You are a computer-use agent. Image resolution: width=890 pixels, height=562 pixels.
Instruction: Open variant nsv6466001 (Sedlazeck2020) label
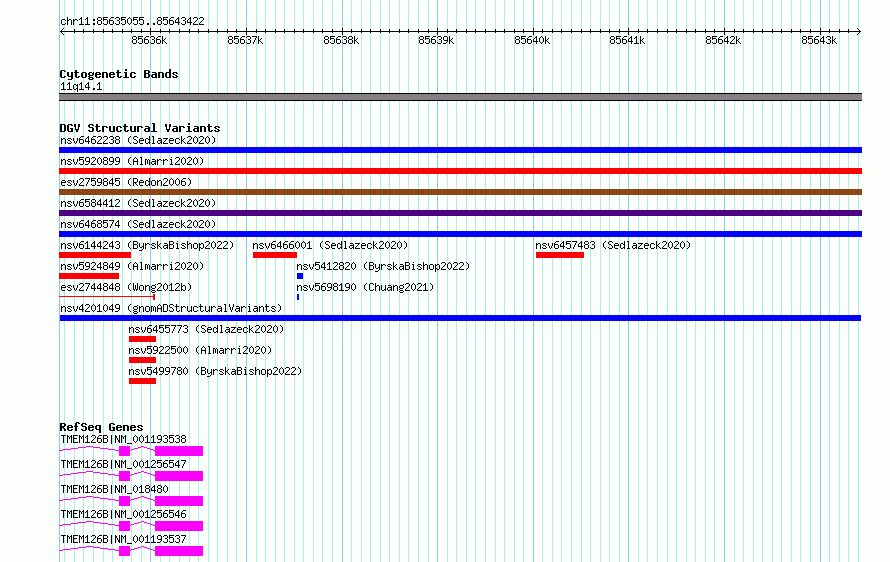pos(330,245)
